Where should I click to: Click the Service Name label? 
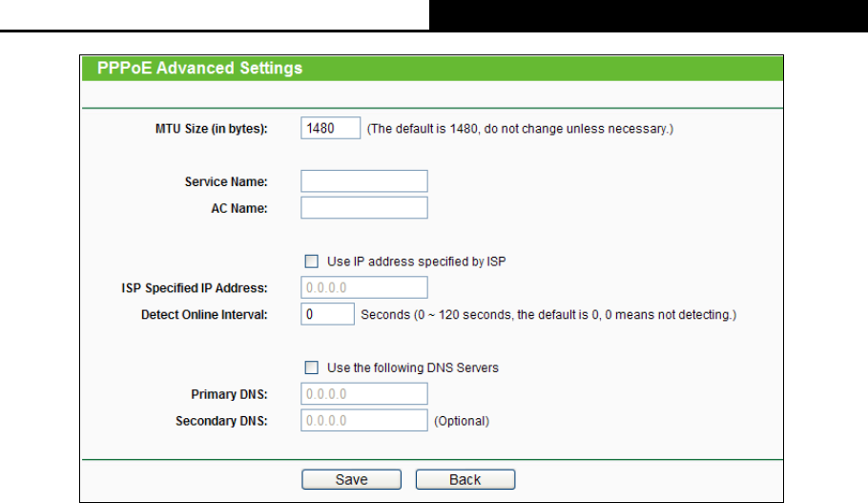tap(226, 181)
